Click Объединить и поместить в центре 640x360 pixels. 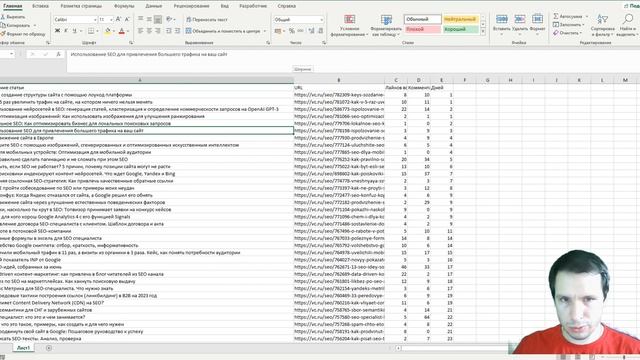(x=222, y=31)
